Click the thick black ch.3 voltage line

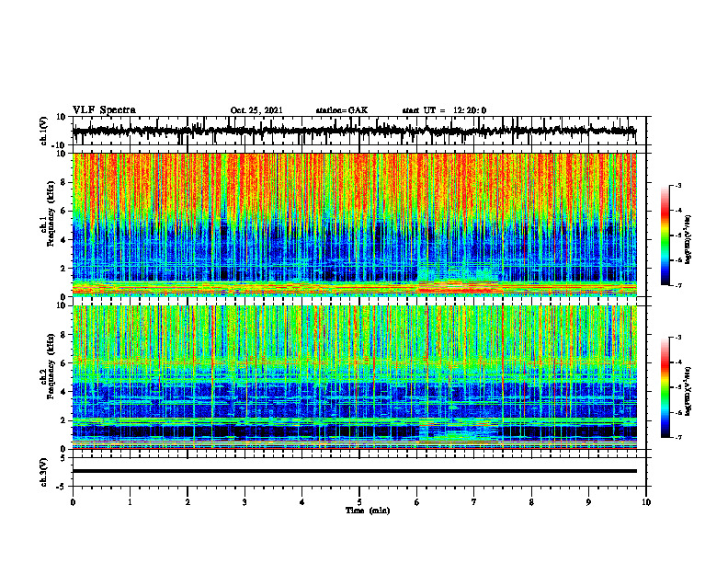point(355,471)
